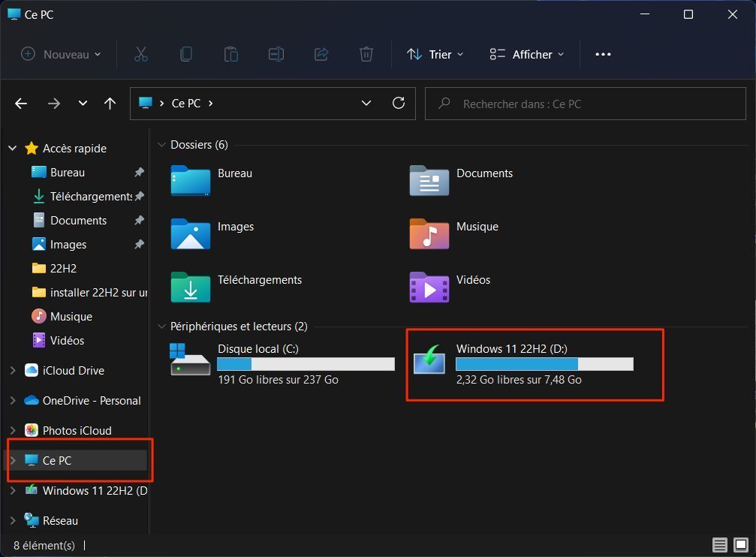Select Téléchargements in sidebar
Viewport: 756px width, 557px height.
click(x=91, y=196)
